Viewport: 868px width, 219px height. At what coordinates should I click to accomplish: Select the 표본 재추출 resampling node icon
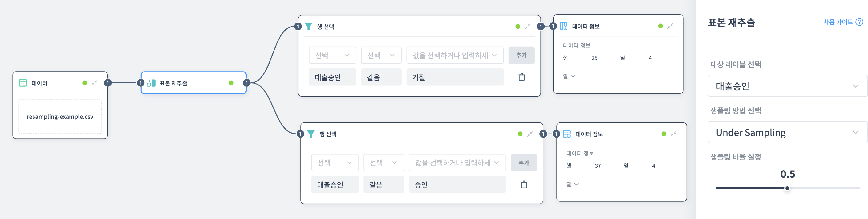pos(151,83)
